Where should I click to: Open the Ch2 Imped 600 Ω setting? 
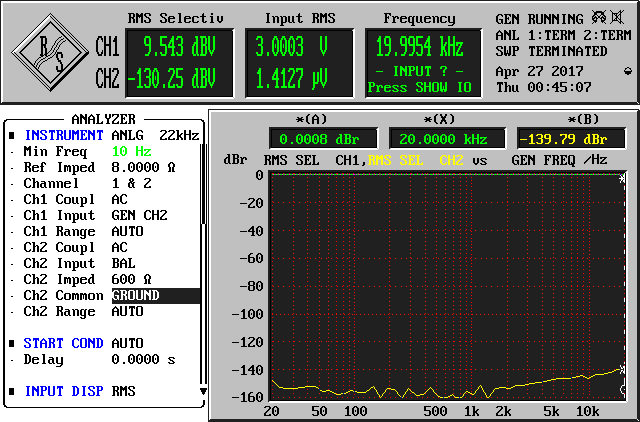coord(131,280)
